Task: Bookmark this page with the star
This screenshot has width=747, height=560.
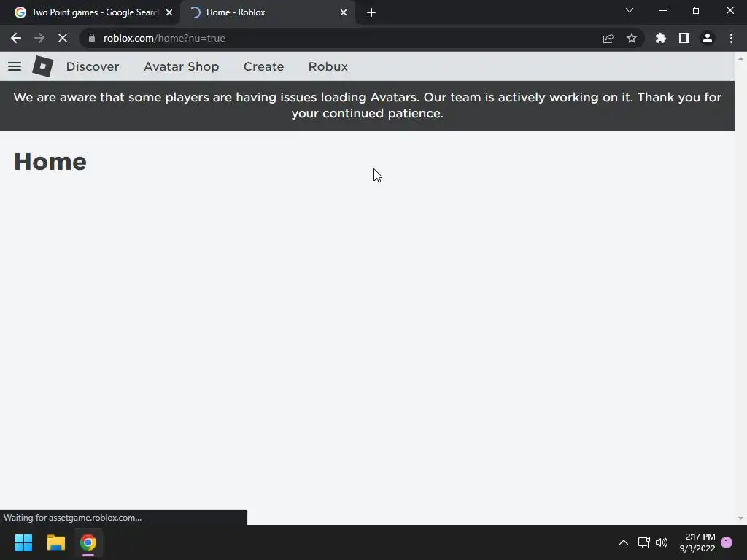Action: [x=632, y=38]
